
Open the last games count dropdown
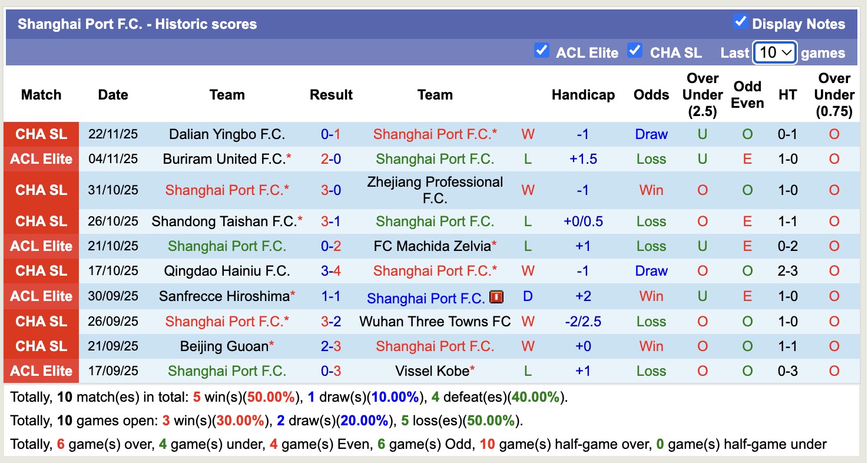pos(774,52)
